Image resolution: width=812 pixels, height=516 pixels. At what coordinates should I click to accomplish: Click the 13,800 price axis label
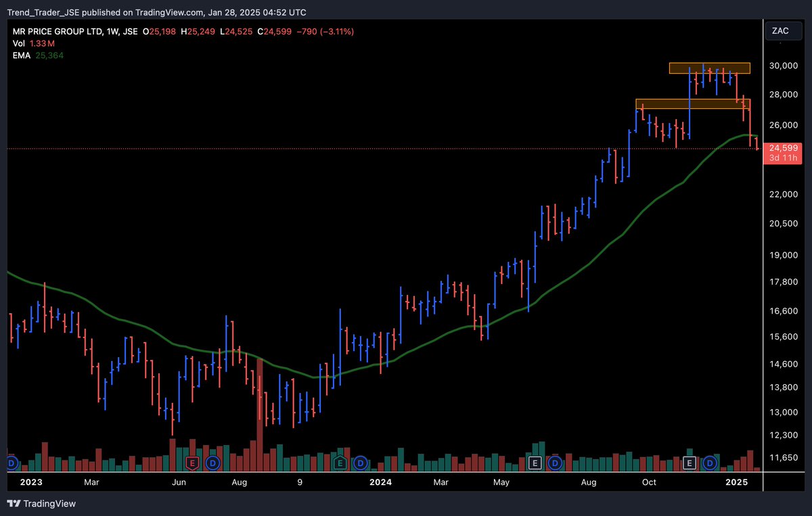click(784, 388)
